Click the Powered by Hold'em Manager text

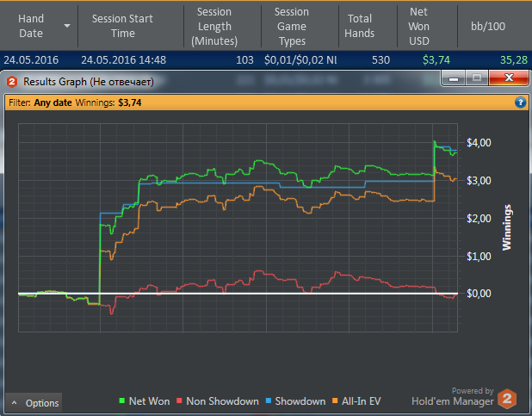coord(453,397)
